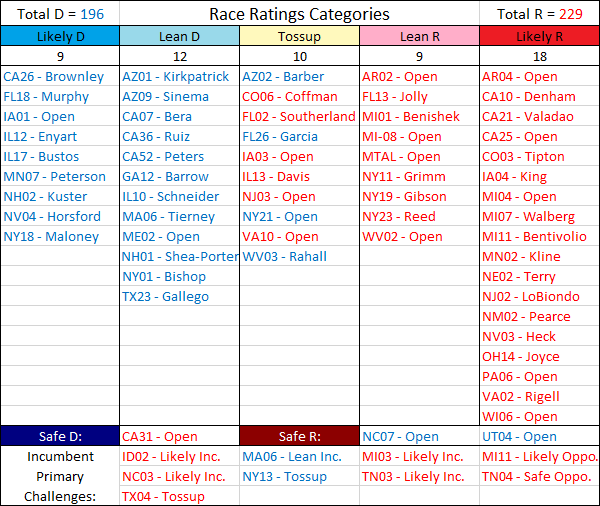Select the Total D = 196 cell
The image size is (600, 506).
pos(60,14)
